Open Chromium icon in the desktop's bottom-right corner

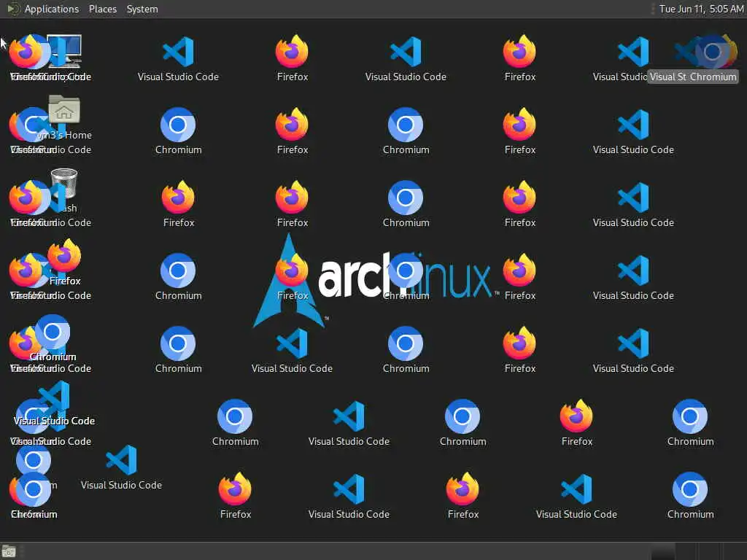pyautogui.click(x=690, y=489)
